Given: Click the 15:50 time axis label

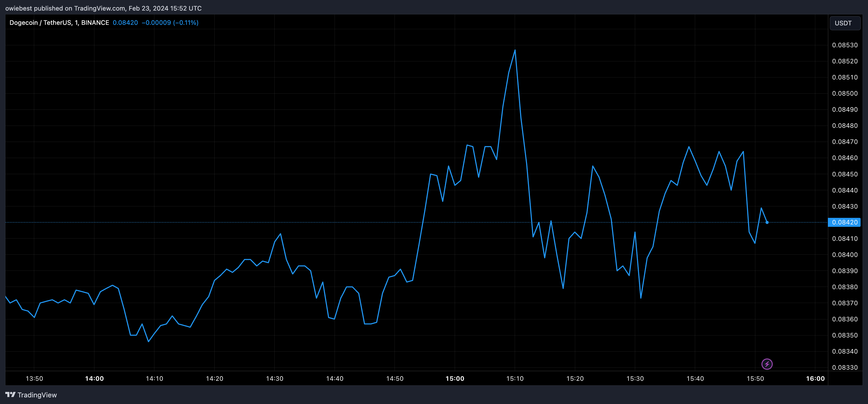Looking at the screenshot, I should (x=755, y=378).
